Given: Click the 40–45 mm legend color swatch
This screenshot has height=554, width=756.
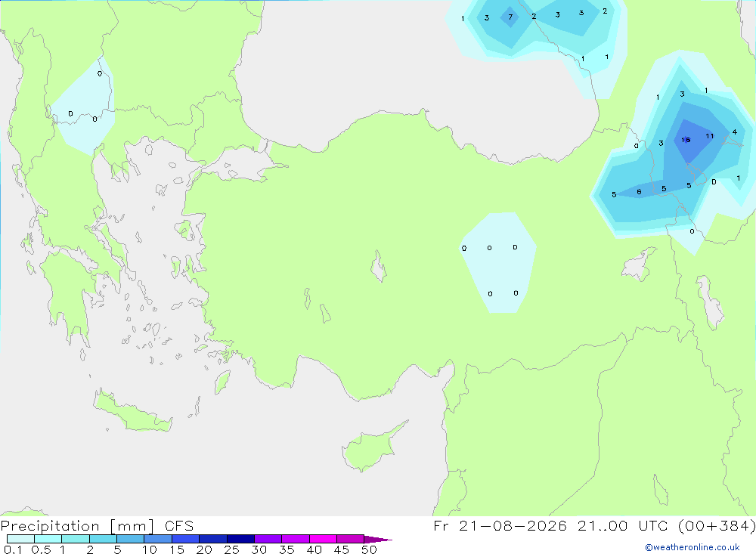Looking at the screenshot, I should [x=323, y=539].
